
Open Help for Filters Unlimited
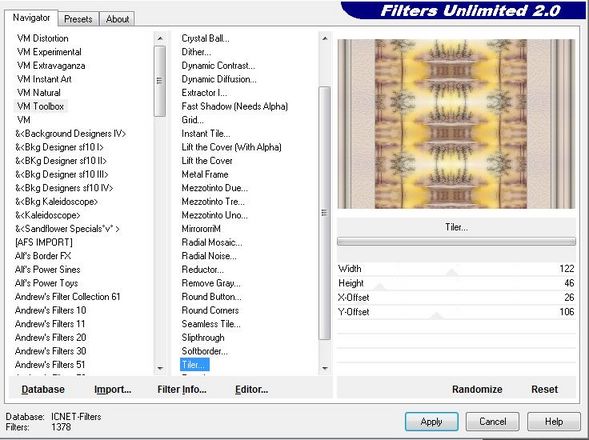pyautogui.click(x=554, y=422)
